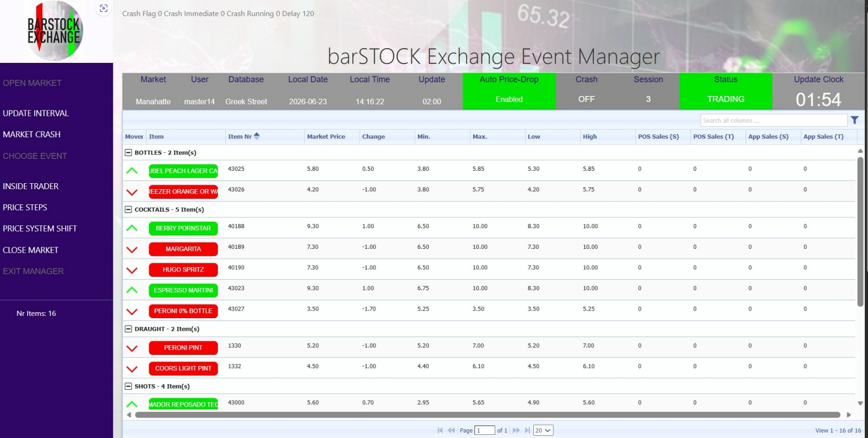This screenshot has height=438, width=868.
Task: Collapse the SHOTS group
Action: click(x=129, y=387)
